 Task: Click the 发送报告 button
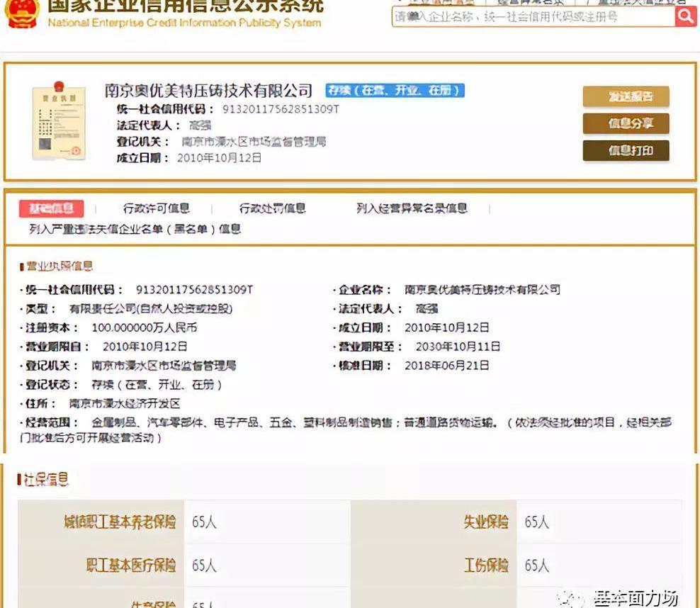[626, 96]
